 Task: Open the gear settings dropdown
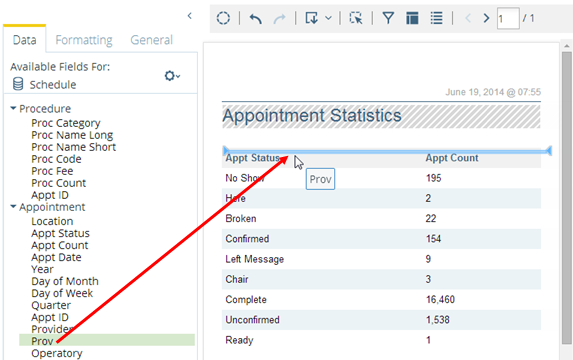(172, 76)
